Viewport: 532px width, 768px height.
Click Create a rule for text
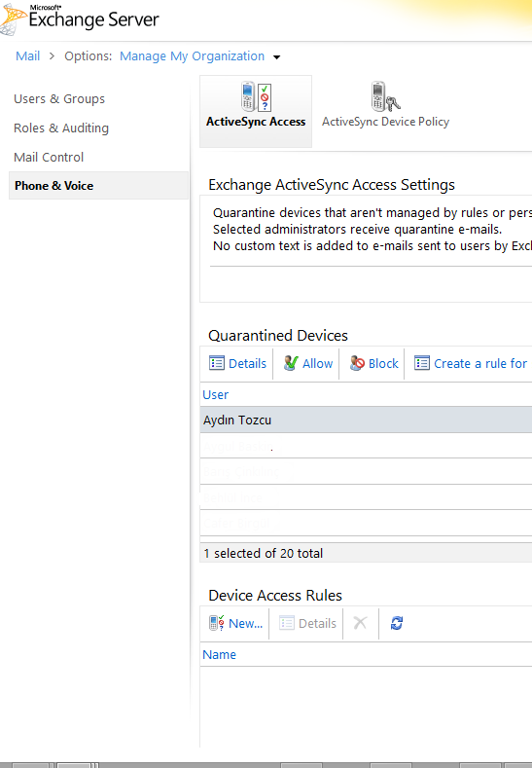click(x=480, y=363)
